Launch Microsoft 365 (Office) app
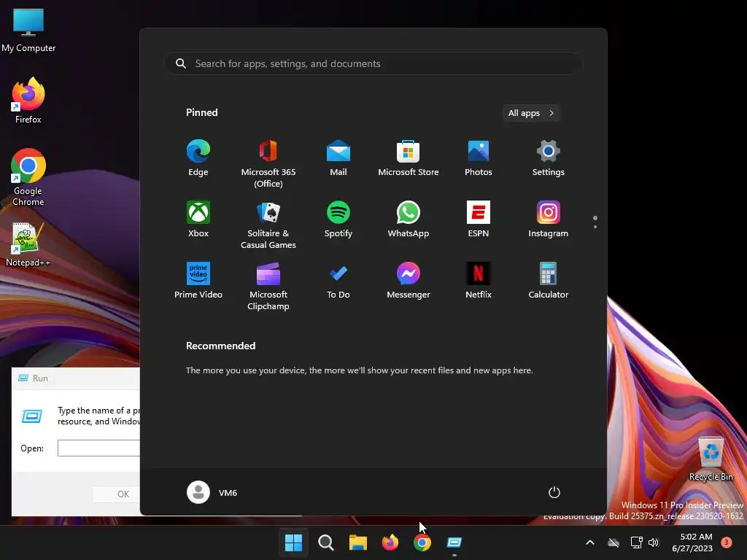Viewport: 747px width, 560px height. 268,164
